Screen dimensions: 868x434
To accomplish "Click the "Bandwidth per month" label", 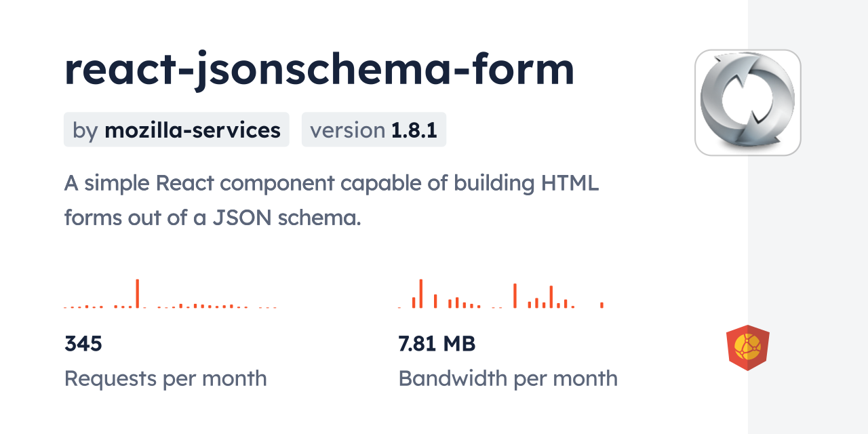I will pyautogui.click(x=508, y=378).
